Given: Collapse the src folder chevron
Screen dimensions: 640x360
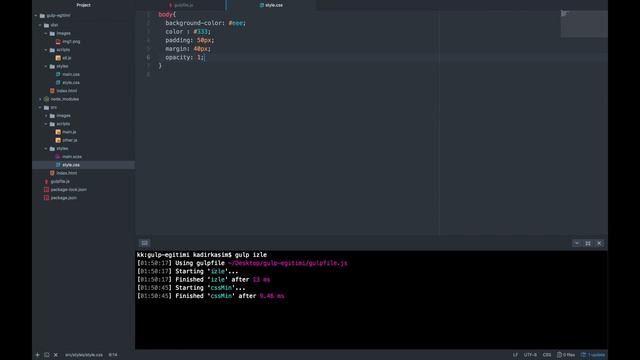Looking at the screenshot, I should click(40, 107).
